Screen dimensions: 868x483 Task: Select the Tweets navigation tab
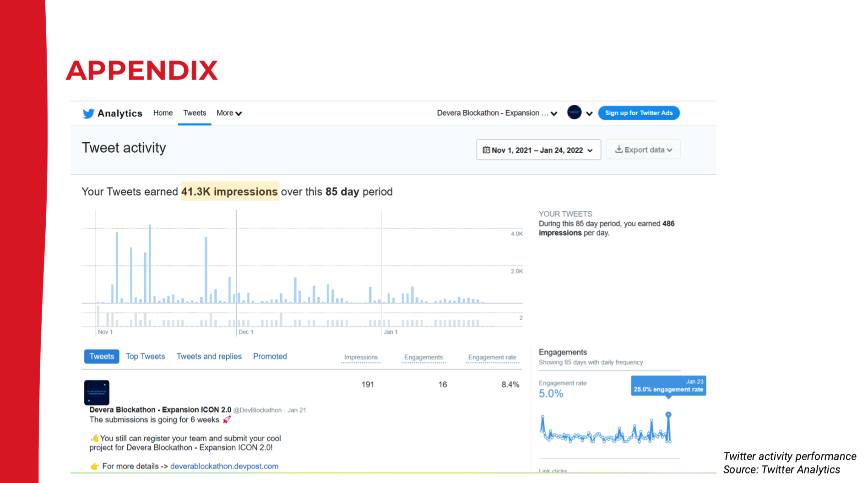click(x=195, y=113)
